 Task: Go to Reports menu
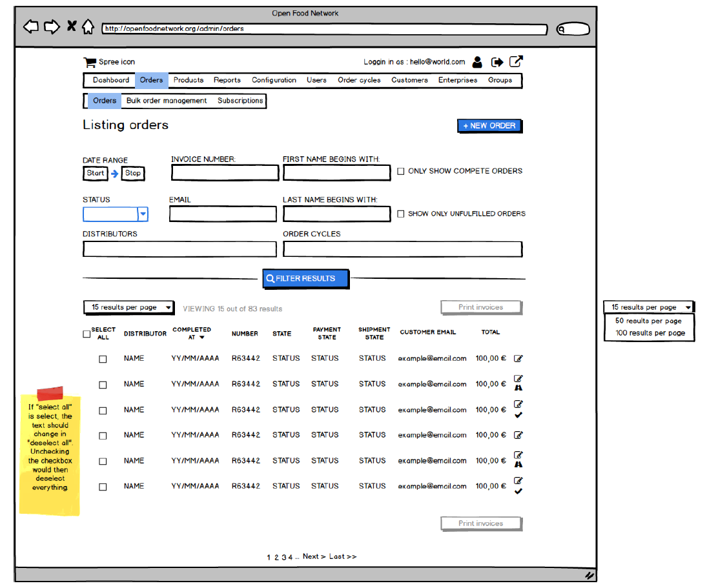pyautogui.click(x=227, y=80)
